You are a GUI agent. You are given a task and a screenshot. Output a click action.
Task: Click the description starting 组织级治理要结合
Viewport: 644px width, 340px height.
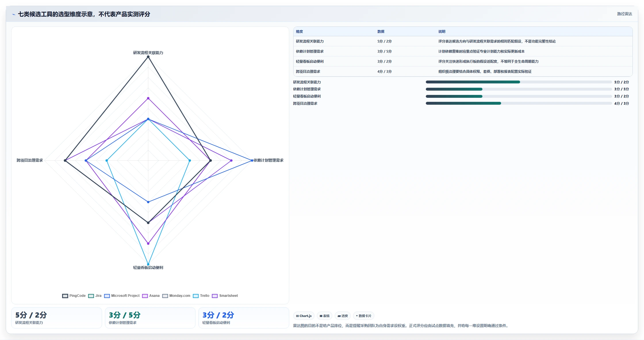[x=485, y=72]
